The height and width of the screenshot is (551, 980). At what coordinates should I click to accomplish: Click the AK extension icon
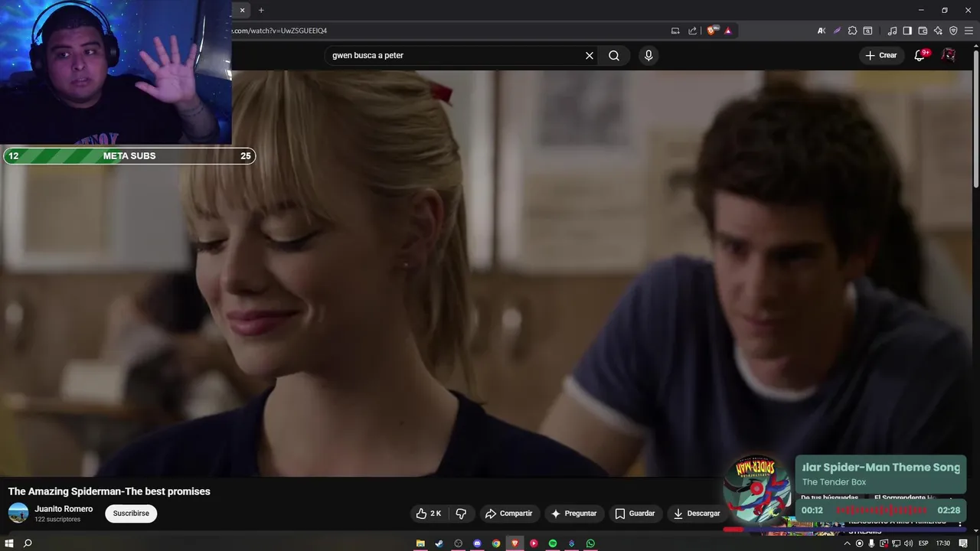point(822,31)
